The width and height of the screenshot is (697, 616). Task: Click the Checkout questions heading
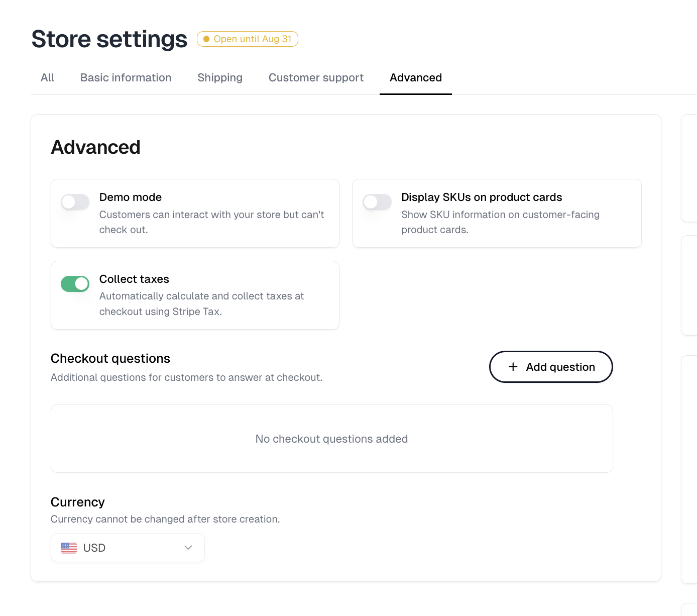coord(110,358)
